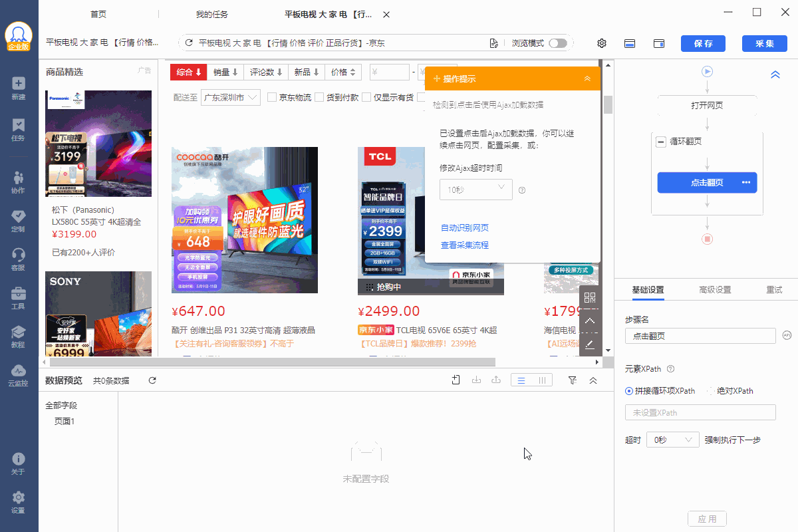Open the 超时 0秒 dropdown
Viewport: 798px width, 532px height.
(673, 440)
